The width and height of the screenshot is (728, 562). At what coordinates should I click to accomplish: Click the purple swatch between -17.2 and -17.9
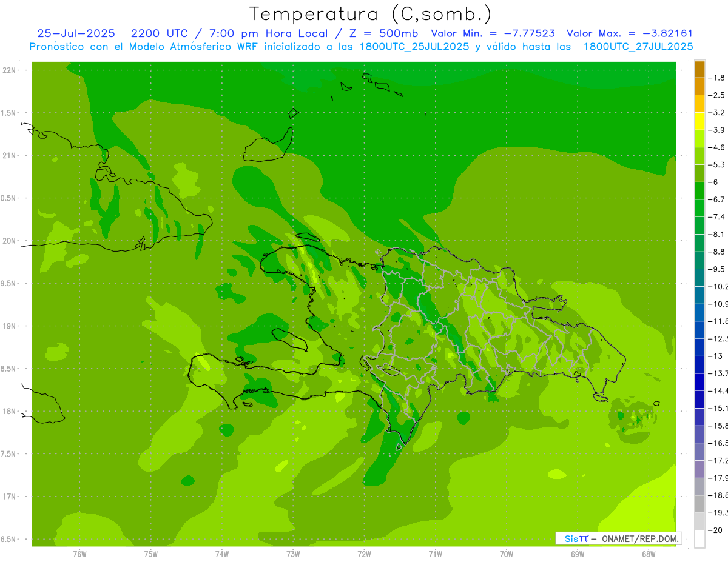[x=699, y=469]
